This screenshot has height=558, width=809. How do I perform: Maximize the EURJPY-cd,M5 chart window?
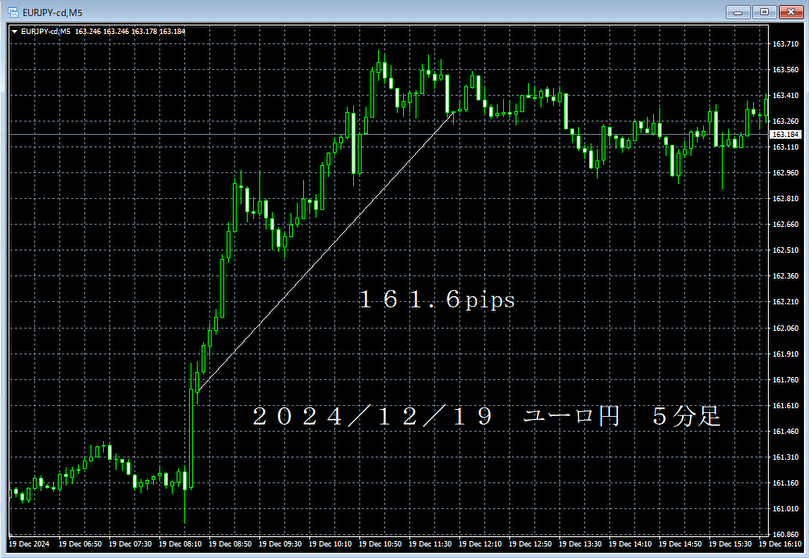coord(764,12)
